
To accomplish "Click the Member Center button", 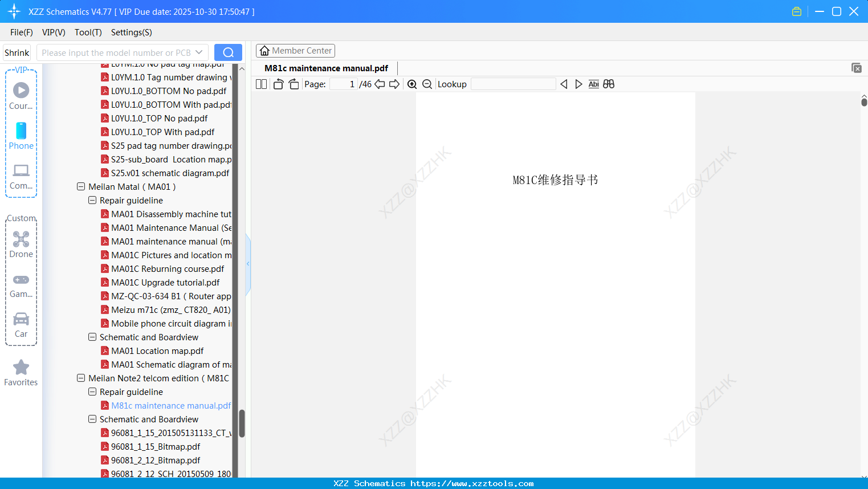I will coord(295,50).
